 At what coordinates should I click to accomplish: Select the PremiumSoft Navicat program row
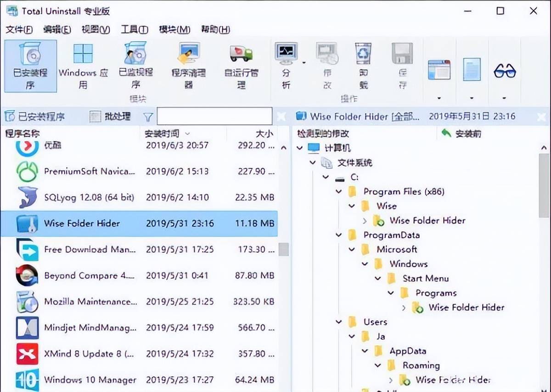point(139,171)
